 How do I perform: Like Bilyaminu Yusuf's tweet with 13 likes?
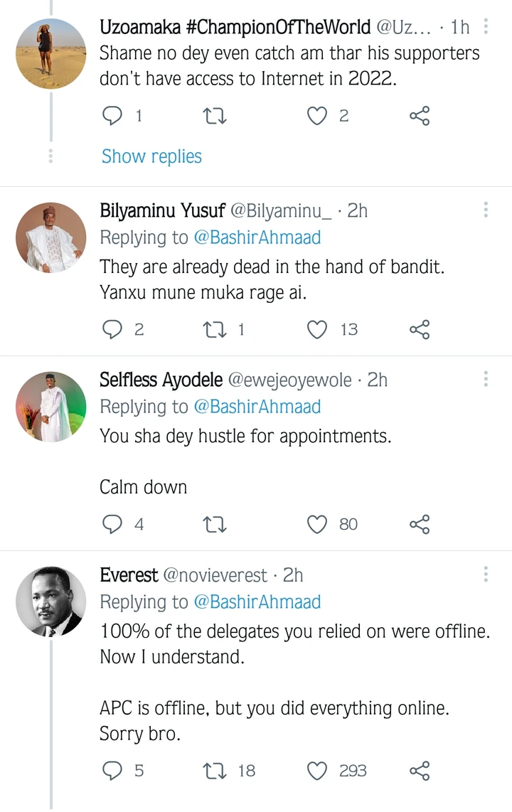[316, 329]
